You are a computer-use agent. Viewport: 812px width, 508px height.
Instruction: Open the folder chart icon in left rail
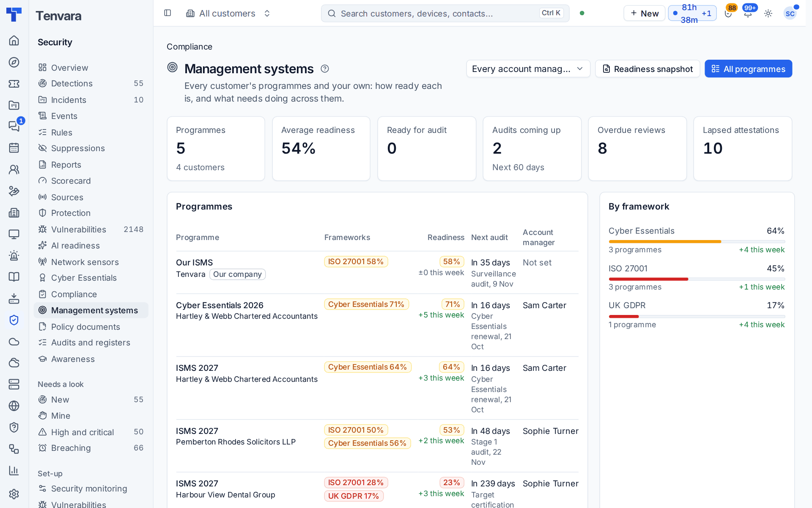14,105
